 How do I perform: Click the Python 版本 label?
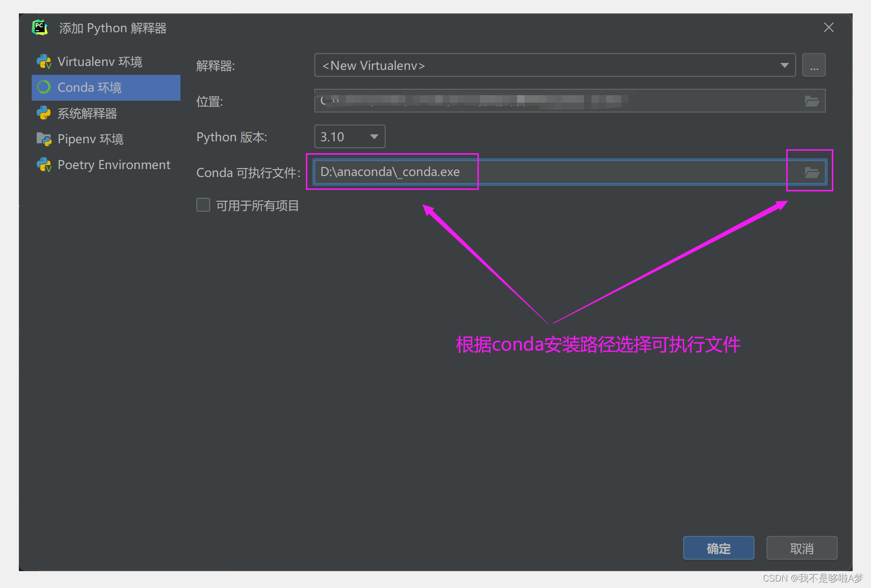pyautogui.click(x=232, y=137)
